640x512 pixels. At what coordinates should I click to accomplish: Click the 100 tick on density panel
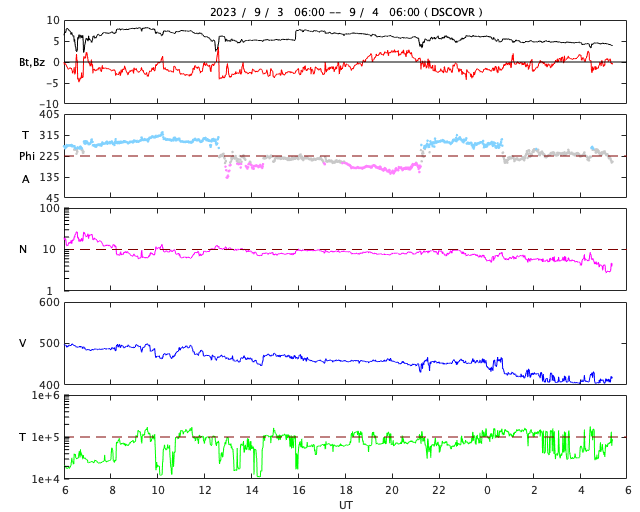pyautogui.click(x=49, y=208)
